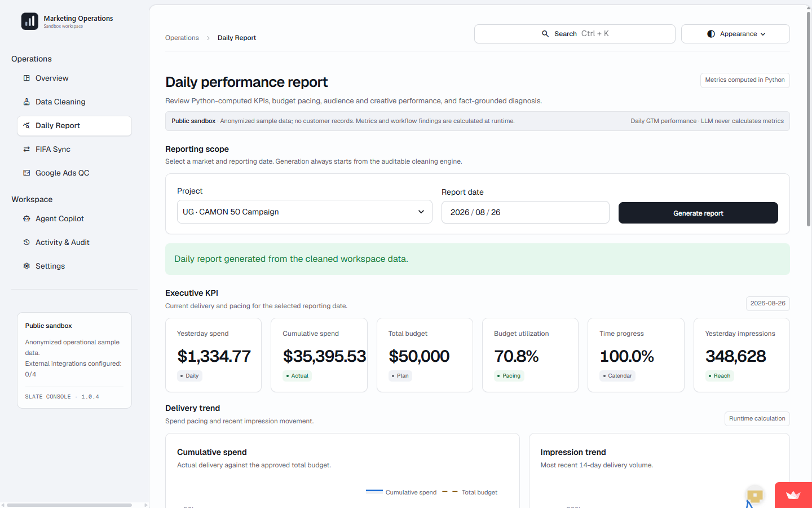The image size is (812, 508).
Task: Click the chat assistant bubble icon
Action: point(754,496)
